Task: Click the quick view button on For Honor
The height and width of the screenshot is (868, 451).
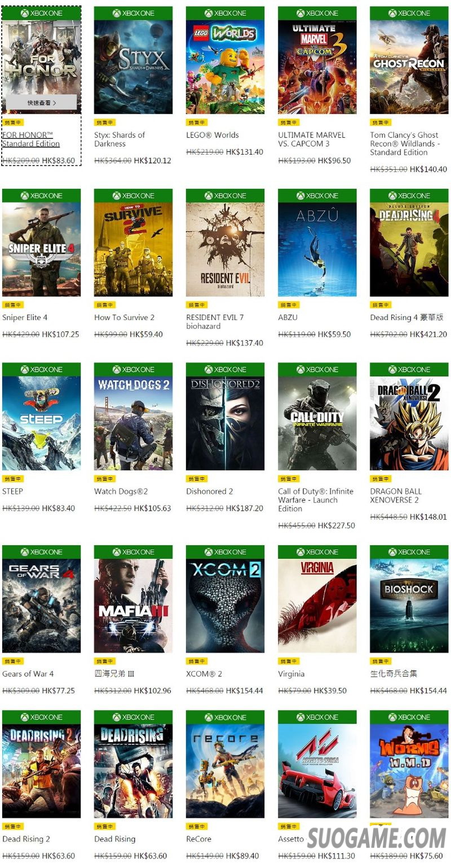Action: click(41, 103)
